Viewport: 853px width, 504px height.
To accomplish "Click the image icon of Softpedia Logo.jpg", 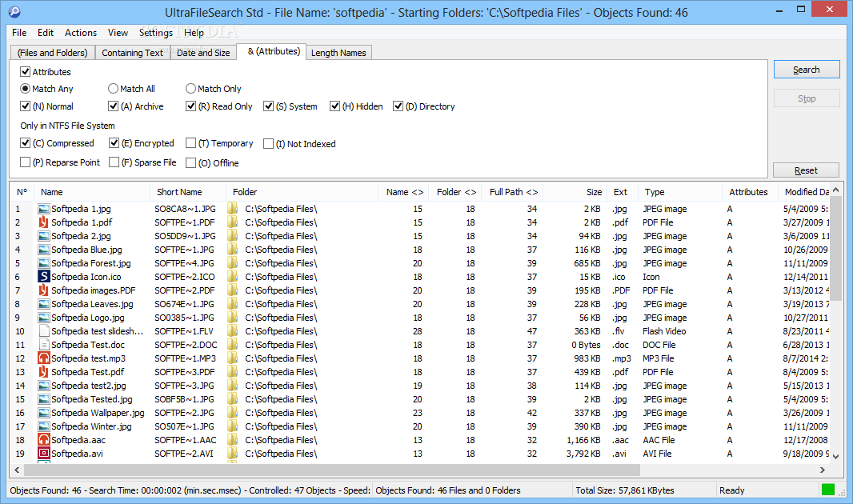I will [43, 318].
